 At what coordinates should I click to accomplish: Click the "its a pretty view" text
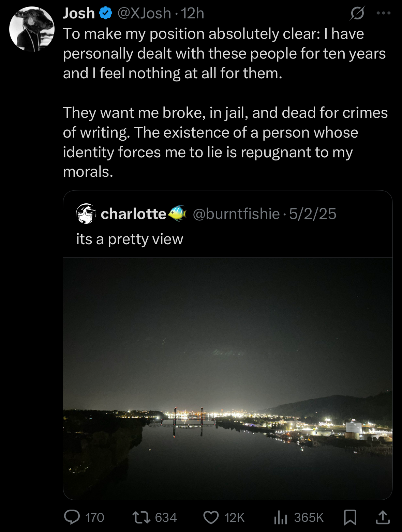130,239
